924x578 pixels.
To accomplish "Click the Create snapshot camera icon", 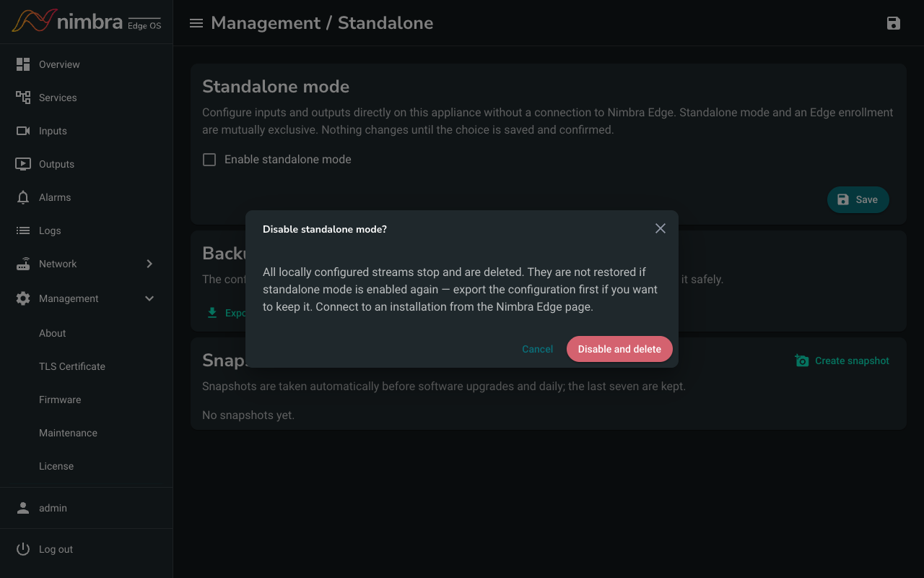I will tap(802, 361).
